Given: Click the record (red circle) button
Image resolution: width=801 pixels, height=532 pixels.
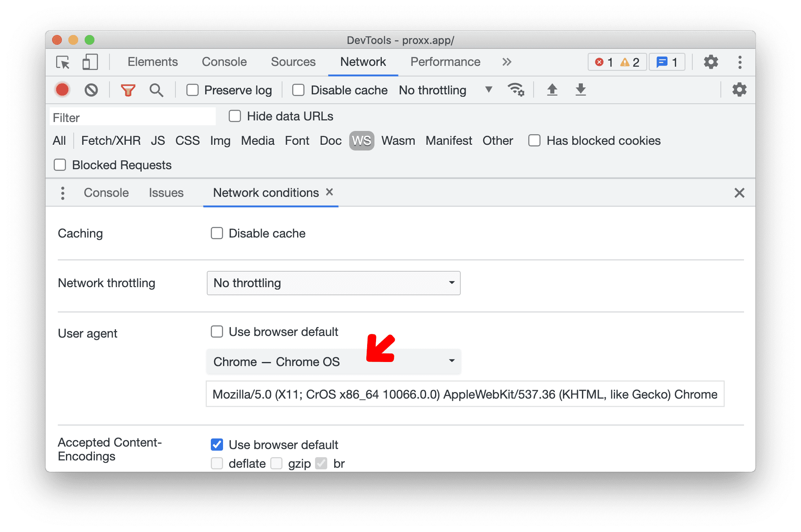Looking at the screenshot, I should tap(62, 90).
